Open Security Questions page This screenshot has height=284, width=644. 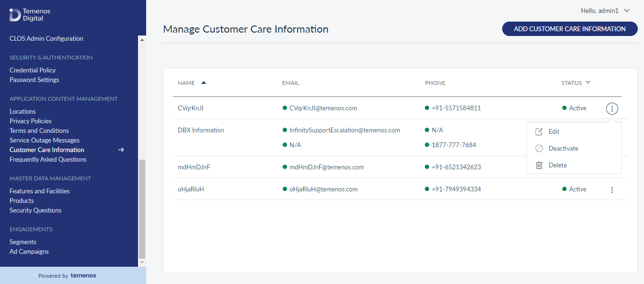tap(35, 210)
